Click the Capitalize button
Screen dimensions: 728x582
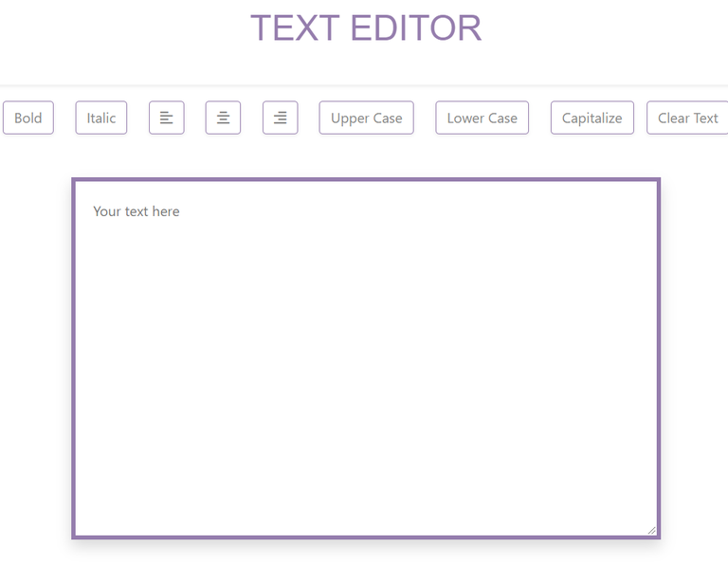[x=592, y=118]
